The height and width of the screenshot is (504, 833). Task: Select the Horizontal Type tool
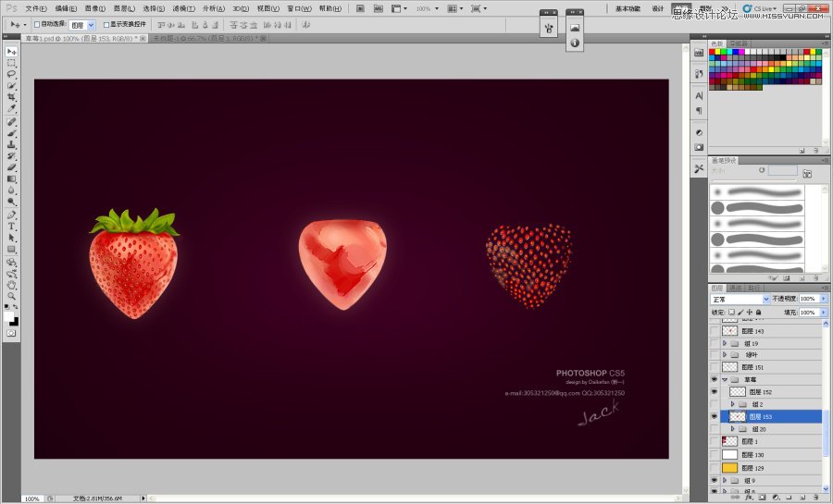coord(12,226)
